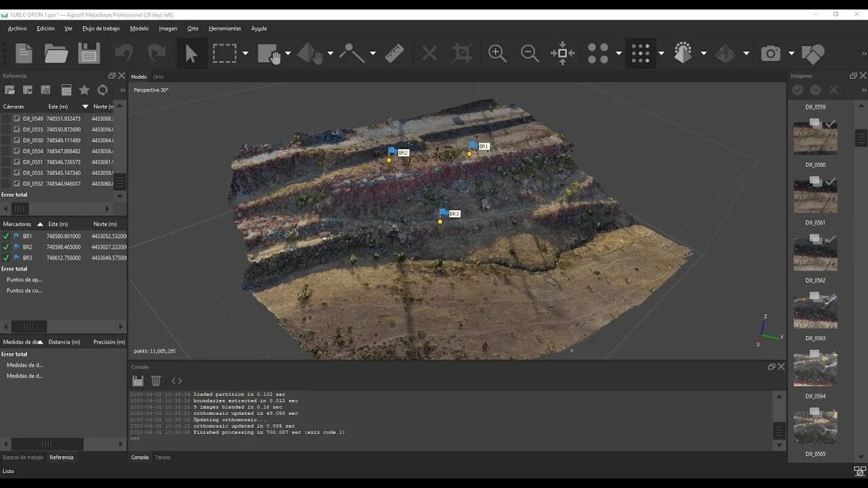Expand the camera icon dropdown arrow
868x488 pixels.
(791, 53)
